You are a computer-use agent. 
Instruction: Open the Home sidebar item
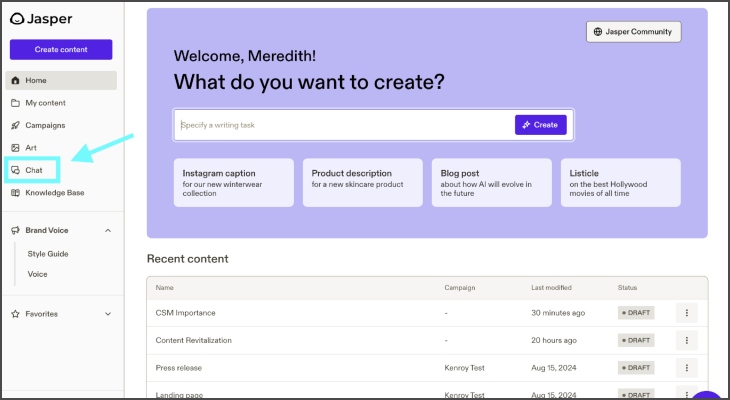36,80
